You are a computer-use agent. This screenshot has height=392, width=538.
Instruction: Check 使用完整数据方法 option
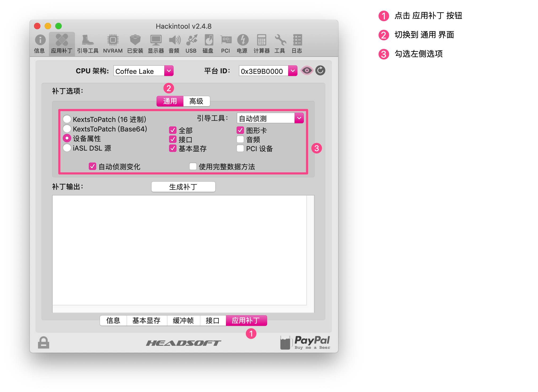tap(193, 167)
